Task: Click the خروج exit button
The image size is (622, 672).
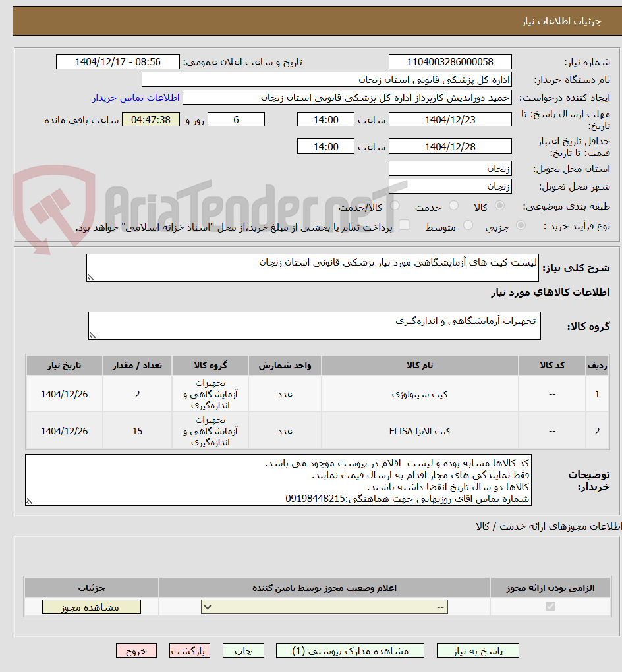Action: 136,650
